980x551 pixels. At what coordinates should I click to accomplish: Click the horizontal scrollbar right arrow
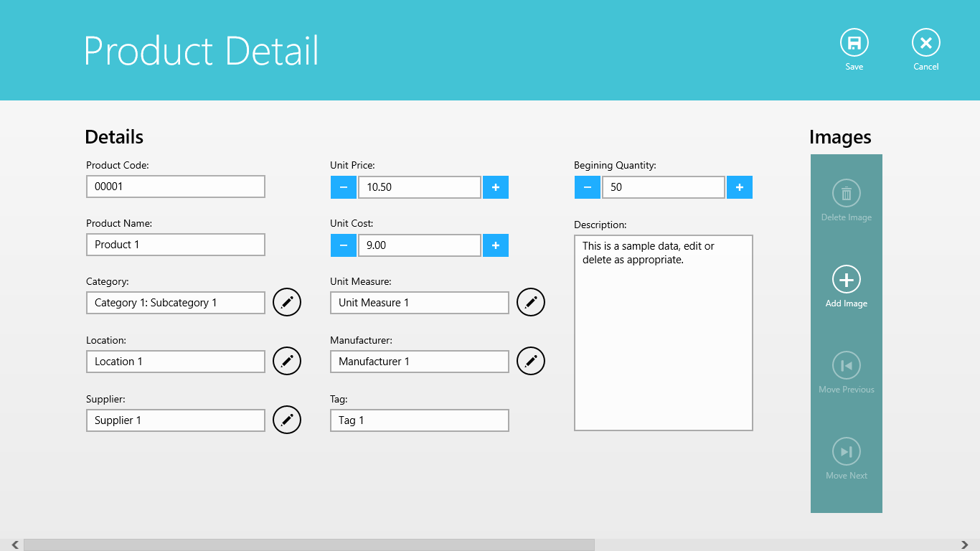965,545
